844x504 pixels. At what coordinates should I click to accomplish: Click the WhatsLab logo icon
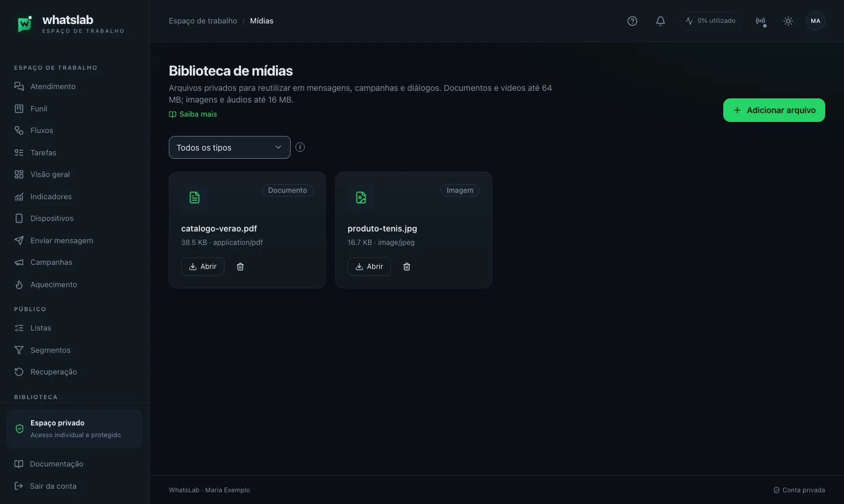point(25,24)
